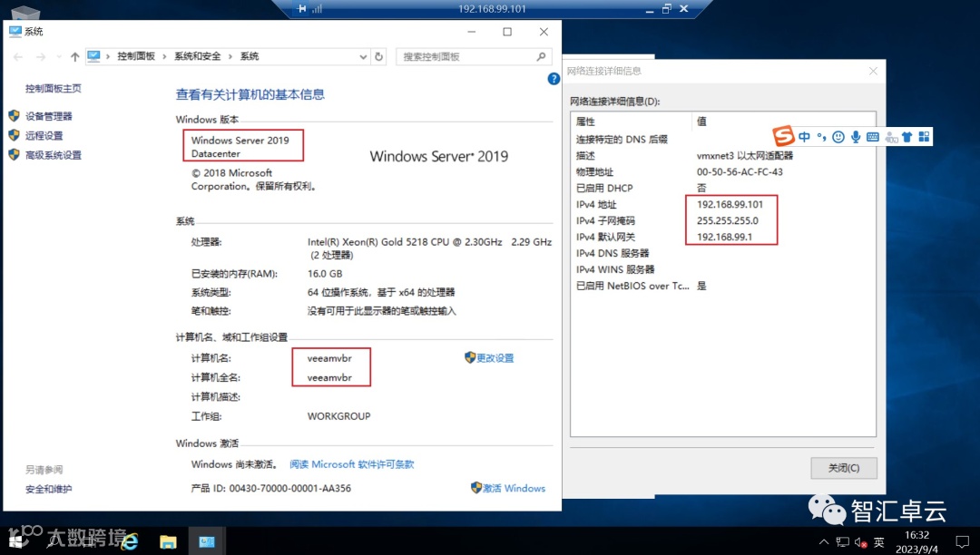The width and height of the screenshot is (980, 555).
Task: Close the 网络连接详细信息 dialog
Action: (x=873, y=71)
